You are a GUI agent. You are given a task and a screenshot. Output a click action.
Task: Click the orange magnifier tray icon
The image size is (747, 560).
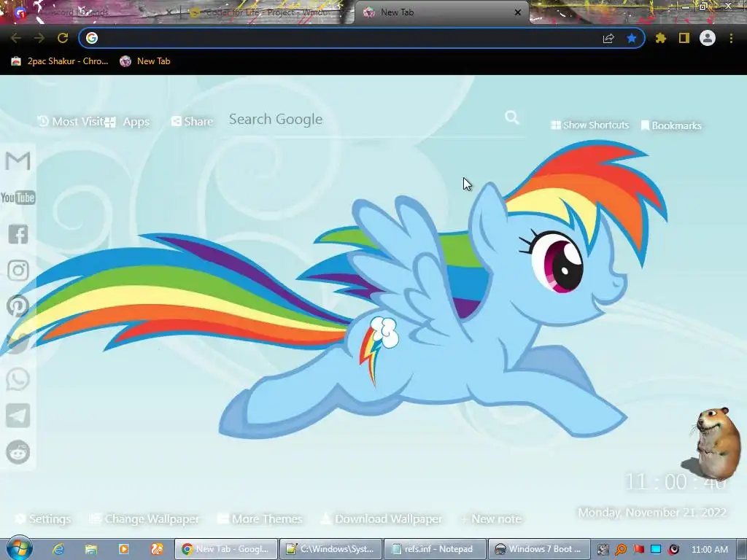[621, 549]
